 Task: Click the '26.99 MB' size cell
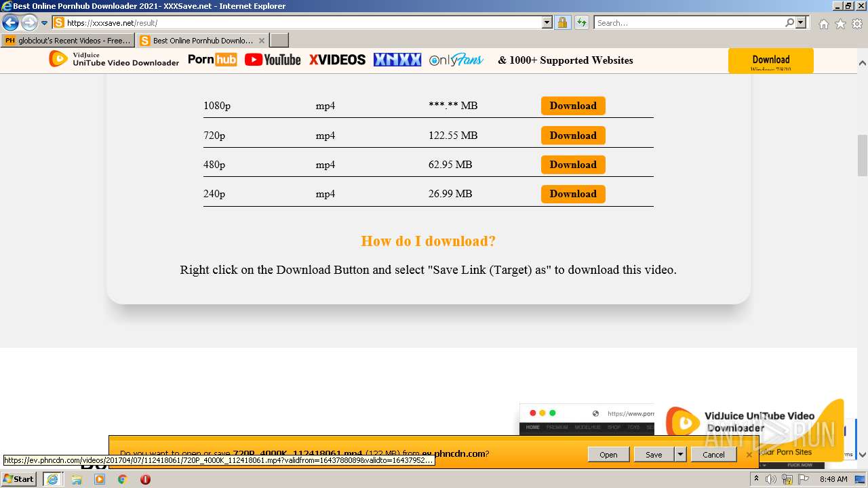point(450,194)
